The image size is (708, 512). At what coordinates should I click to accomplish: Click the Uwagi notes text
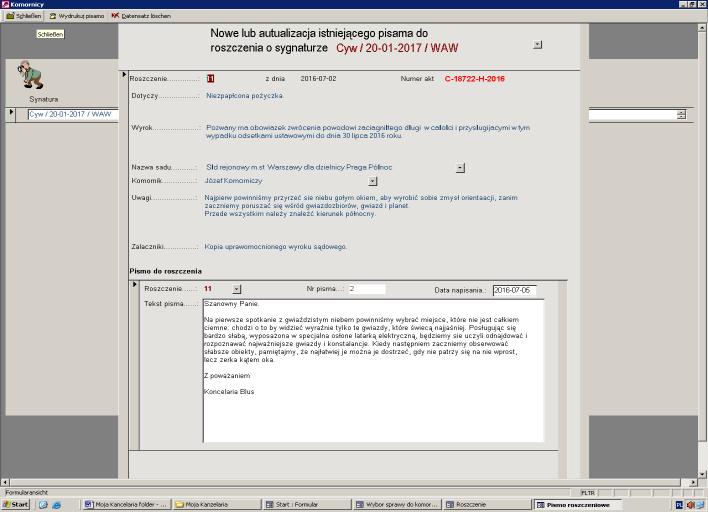361,206
